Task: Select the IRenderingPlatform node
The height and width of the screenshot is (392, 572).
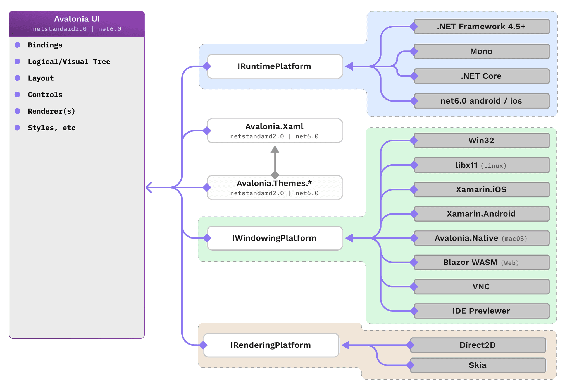Action: click(x=271, y=345)
